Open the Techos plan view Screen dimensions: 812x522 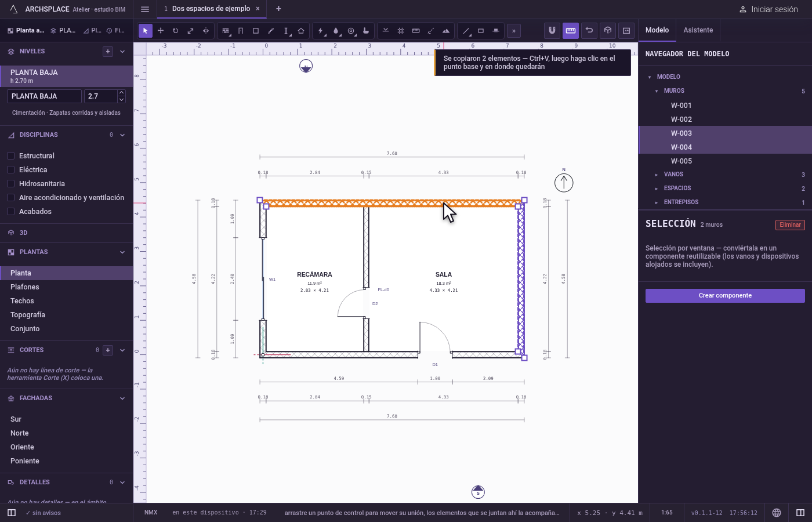point(22,301)
